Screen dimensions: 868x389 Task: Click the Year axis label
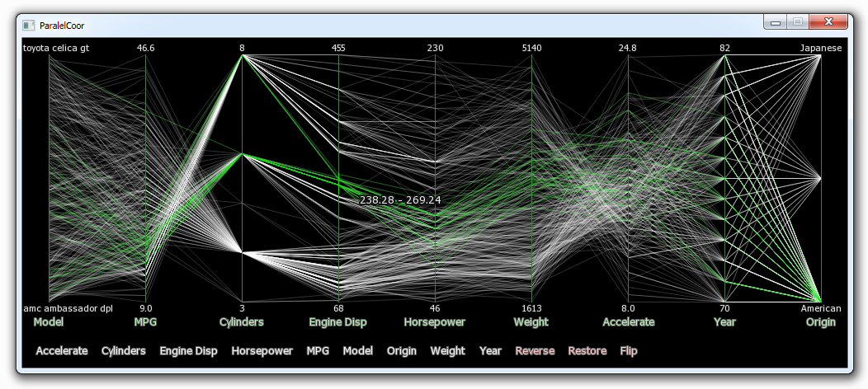tap(724, 322)
